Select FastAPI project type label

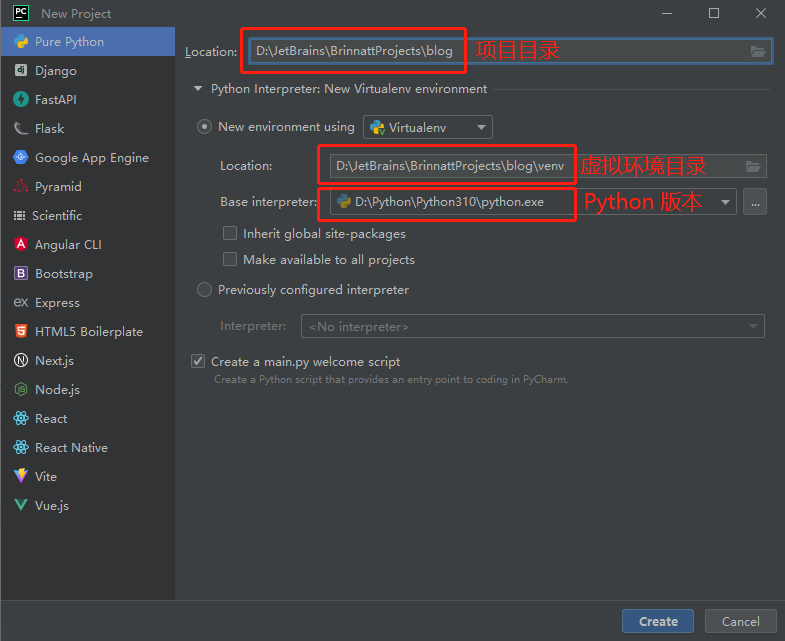point(56,100)
